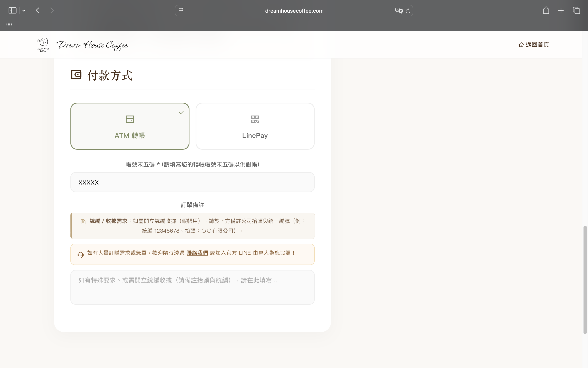Return to homepage via 返回首頁

click(x=533, y=45)
